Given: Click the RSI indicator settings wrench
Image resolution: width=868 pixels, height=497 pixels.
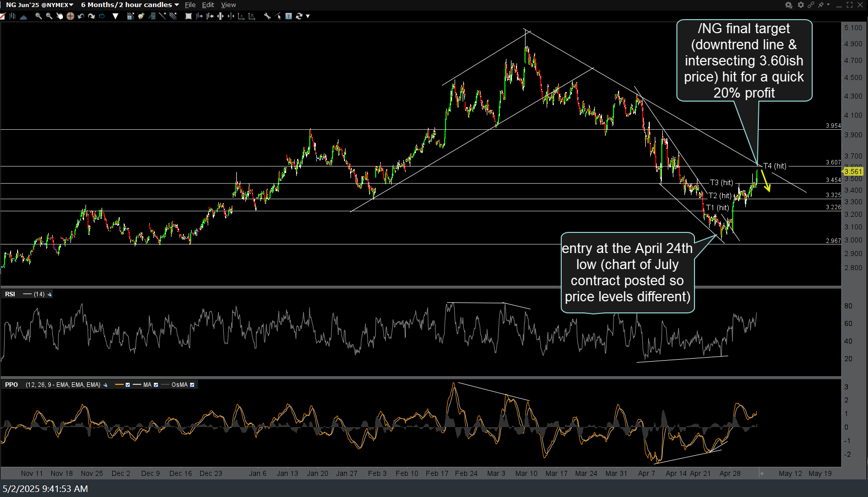Looking at the screenshot, I should click(x=49, y=294).
